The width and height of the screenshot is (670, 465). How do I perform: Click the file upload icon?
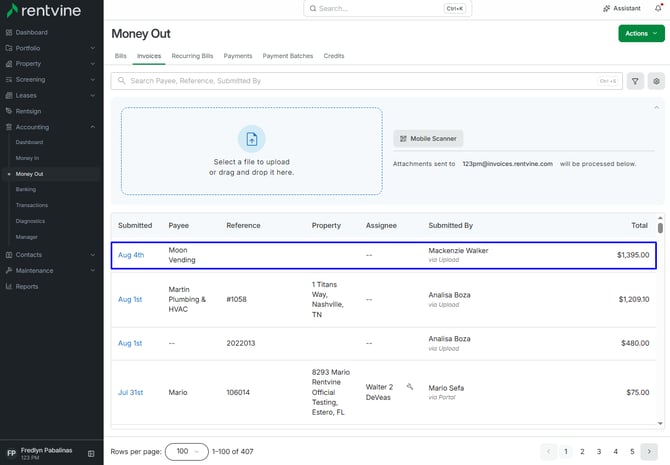click(252, 139)
